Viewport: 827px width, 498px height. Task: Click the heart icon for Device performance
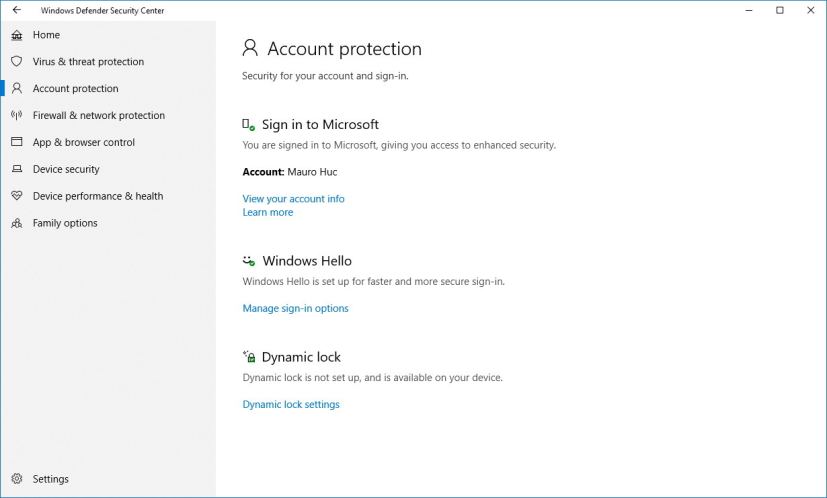tap(17, 196)
